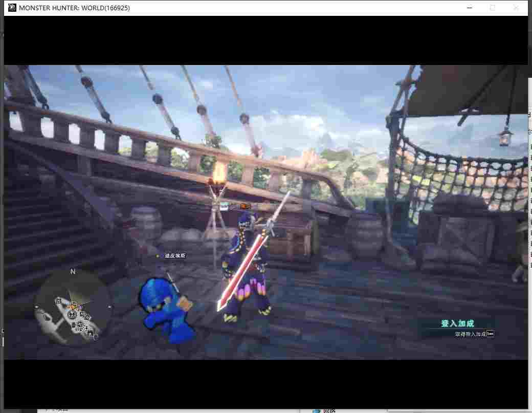The width and height of the screenshot is (532, 413).
Task: Close the Monster Hunter: World window
Action: click(516, 8)
